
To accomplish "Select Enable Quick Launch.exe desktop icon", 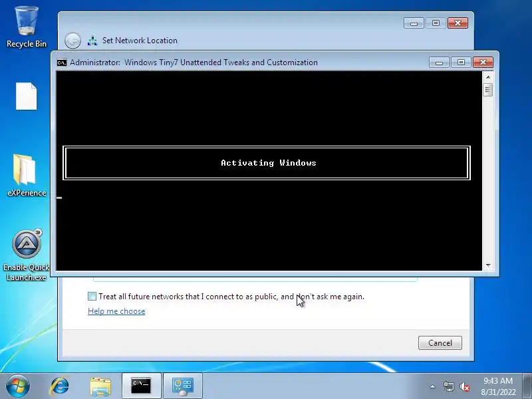I will point(27,255).
